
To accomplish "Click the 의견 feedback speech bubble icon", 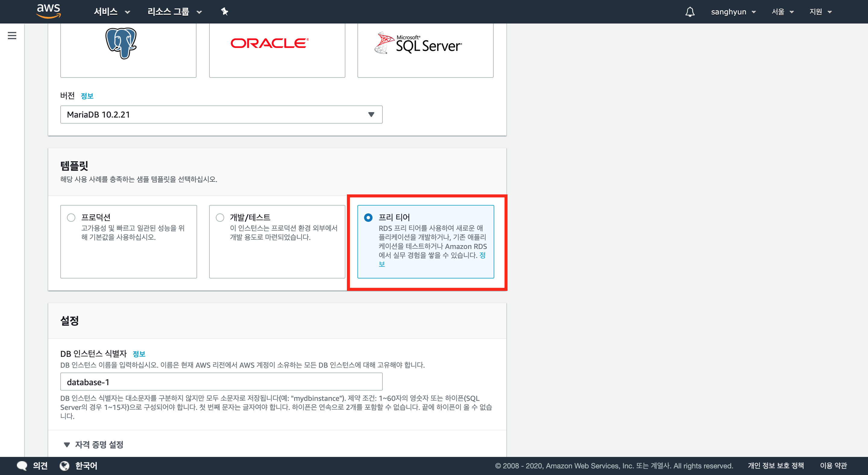I will (x=22, y=466).
